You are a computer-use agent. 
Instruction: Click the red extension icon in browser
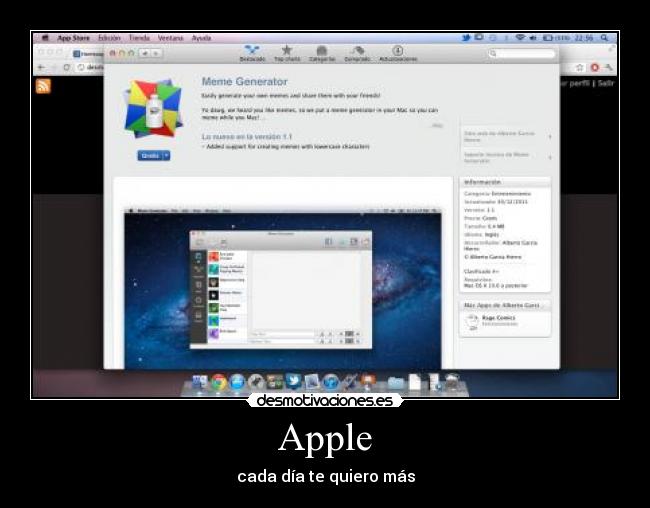[595, 67]
